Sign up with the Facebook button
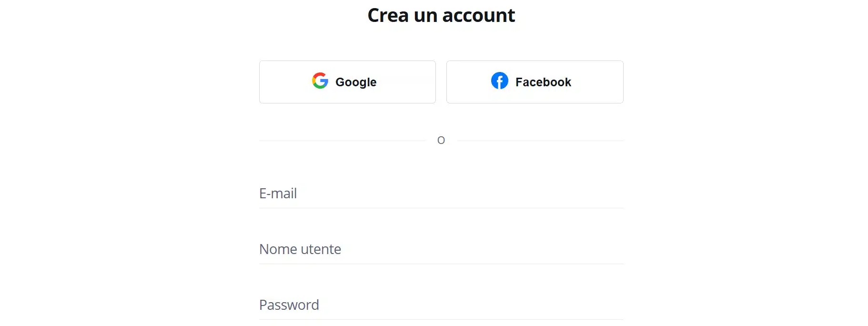This screenshot has width=868, height=326. pyautogui.click(x=535, y=82)
